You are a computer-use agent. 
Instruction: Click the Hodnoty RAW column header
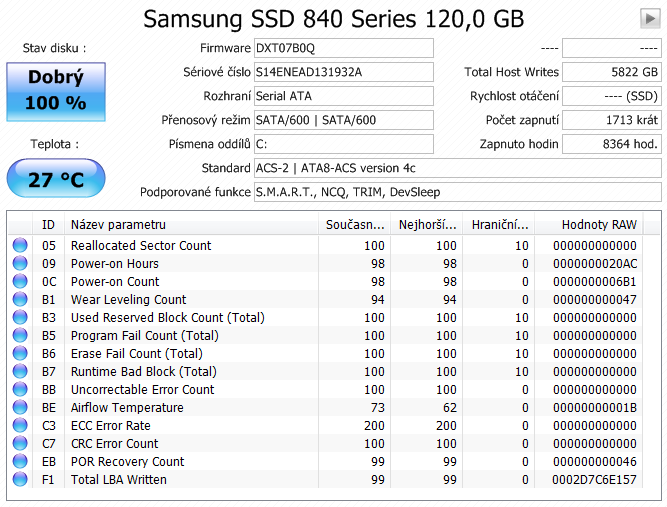[598, 224]
